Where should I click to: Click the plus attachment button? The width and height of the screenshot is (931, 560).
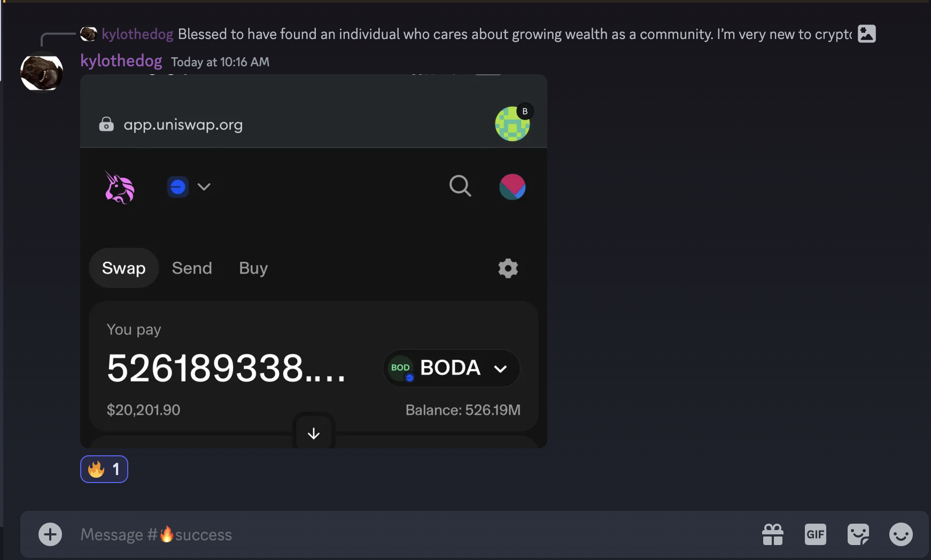[50, 534]
